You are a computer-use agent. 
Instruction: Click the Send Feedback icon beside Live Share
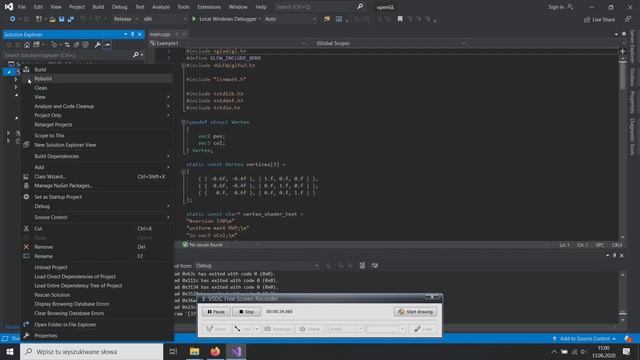coord(628,19)
